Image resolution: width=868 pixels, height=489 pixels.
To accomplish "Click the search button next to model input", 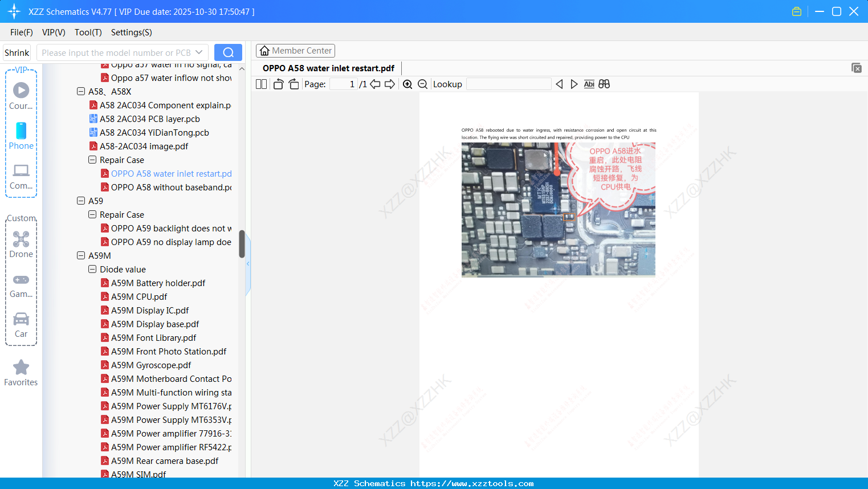I will (x=228, y=52).
